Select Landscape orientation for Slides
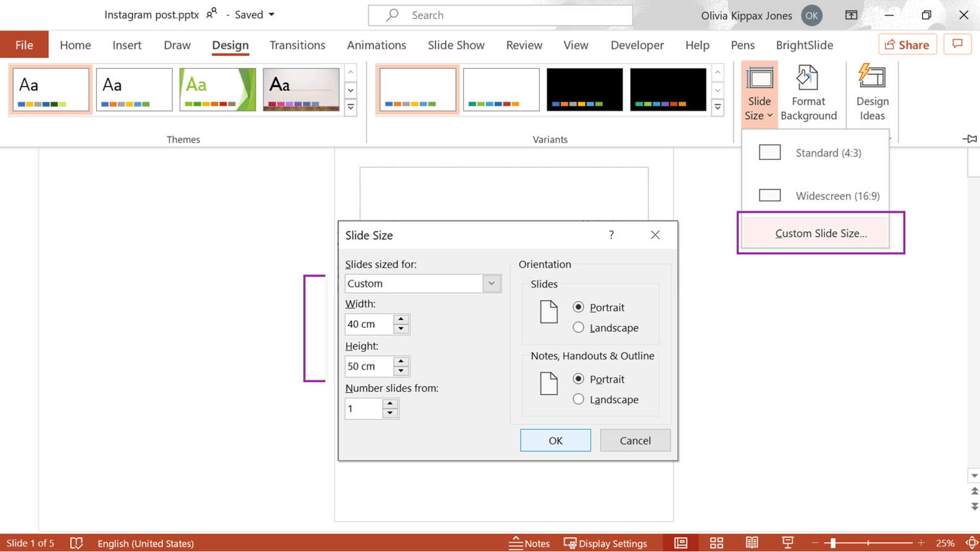This screenshot has width=980, height=552. coord(579,328)
